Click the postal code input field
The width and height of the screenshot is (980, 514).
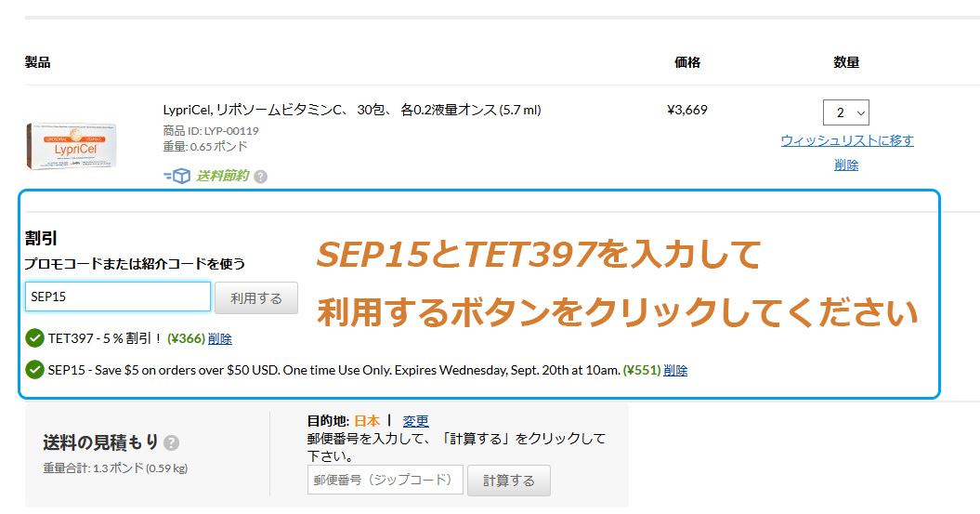385,481
